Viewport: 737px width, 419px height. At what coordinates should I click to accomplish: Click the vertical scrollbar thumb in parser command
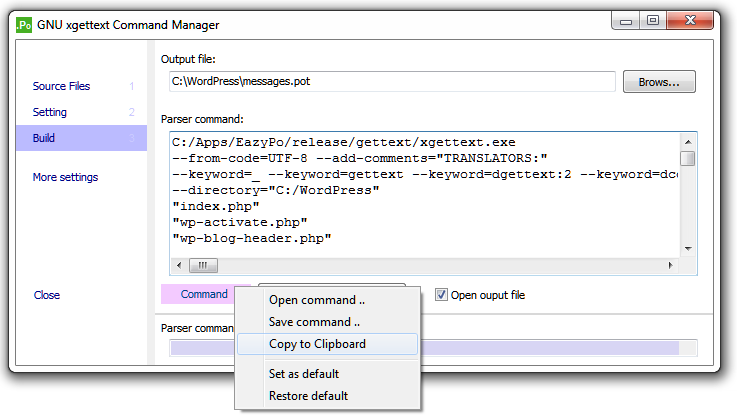[x=688, y=158]
